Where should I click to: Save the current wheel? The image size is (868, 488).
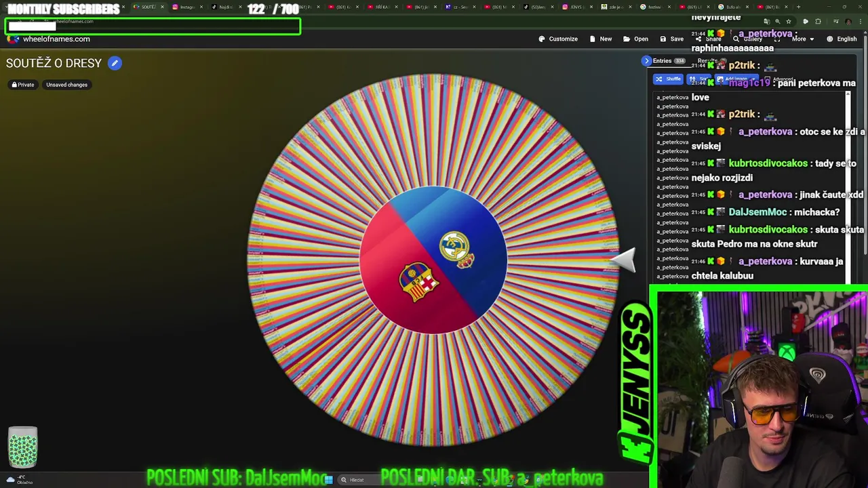tap(672, 39)
